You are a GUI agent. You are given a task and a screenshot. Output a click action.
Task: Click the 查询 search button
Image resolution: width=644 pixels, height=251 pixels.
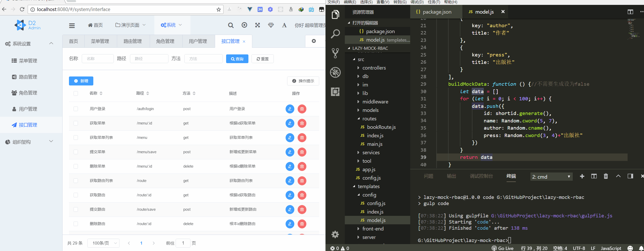click(x=237, y=59)
